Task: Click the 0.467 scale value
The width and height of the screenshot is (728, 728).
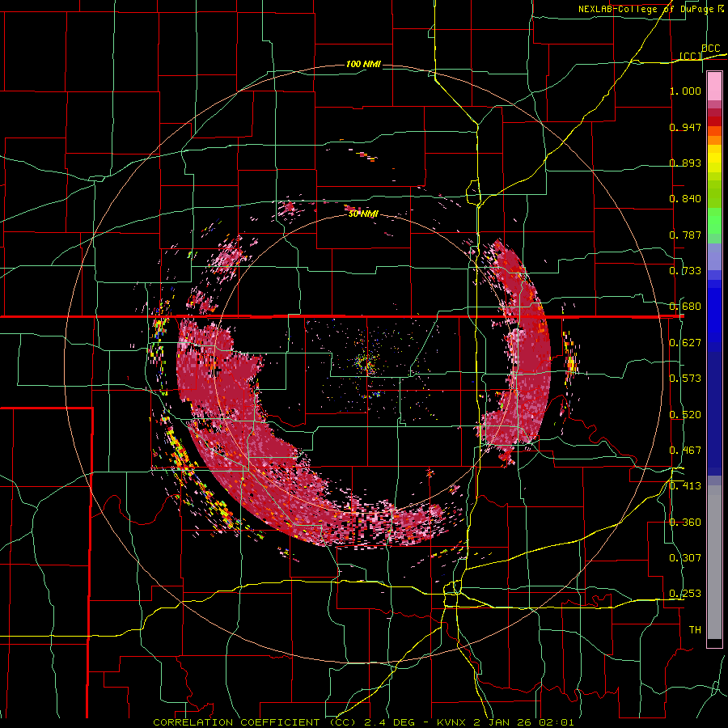Action: [685, 451]
